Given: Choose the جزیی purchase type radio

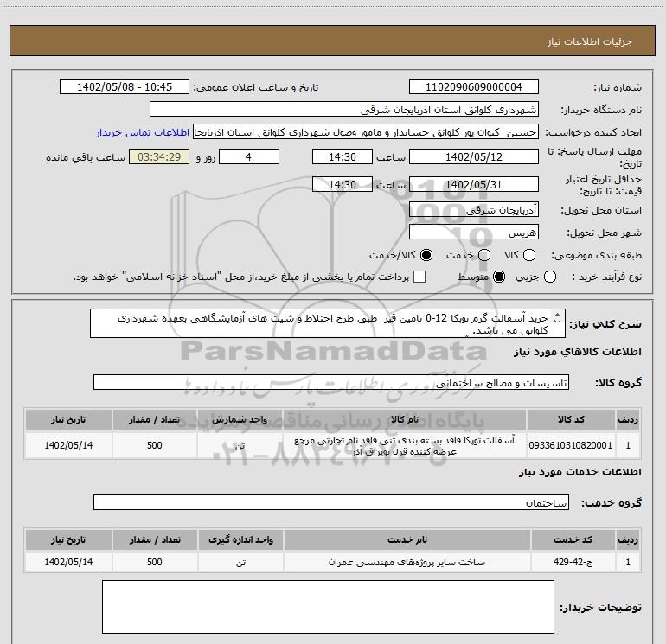Looking at the screenshot, I should [x=550, y=277].
